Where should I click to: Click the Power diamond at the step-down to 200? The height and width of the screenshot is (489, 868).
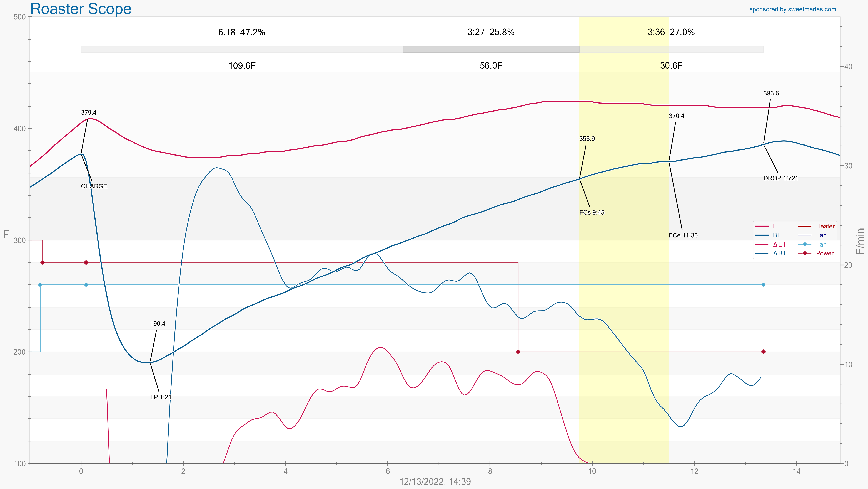point(518,352)
